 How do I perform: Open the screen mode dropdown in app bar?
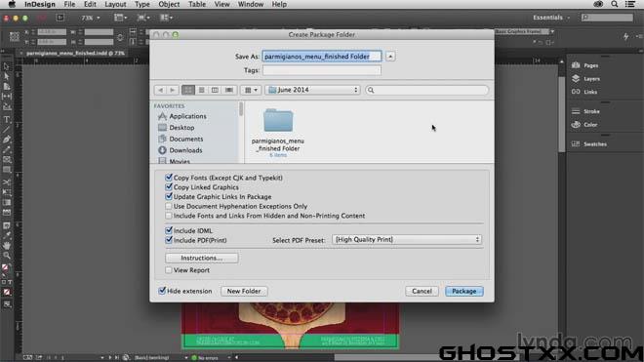coord(143,18)
